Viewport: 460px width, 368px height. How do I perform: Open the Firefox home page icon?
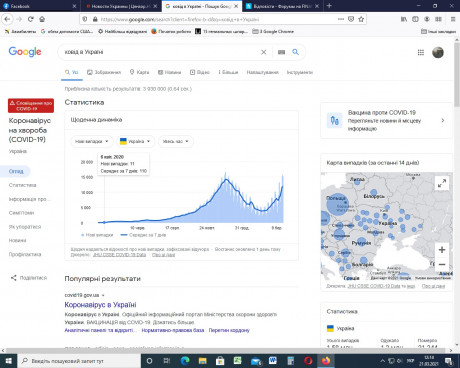coord(42,19)
